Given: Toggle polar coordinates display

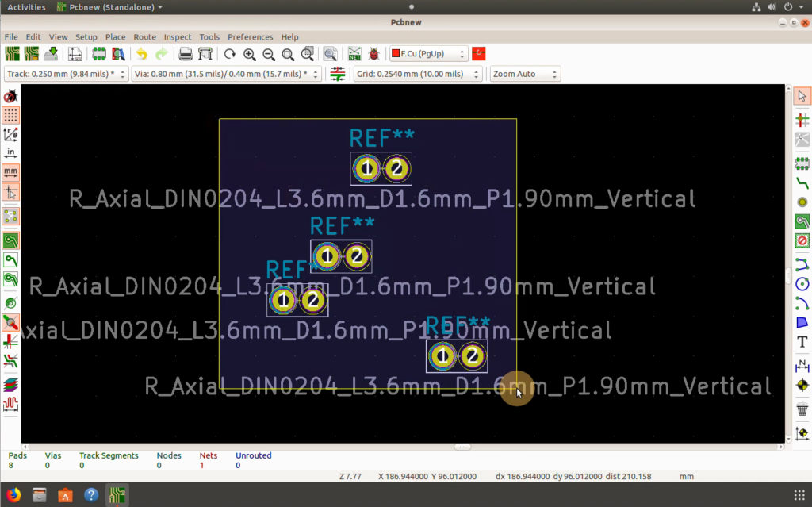Looking at the screenshot, I should coord(10,135).
